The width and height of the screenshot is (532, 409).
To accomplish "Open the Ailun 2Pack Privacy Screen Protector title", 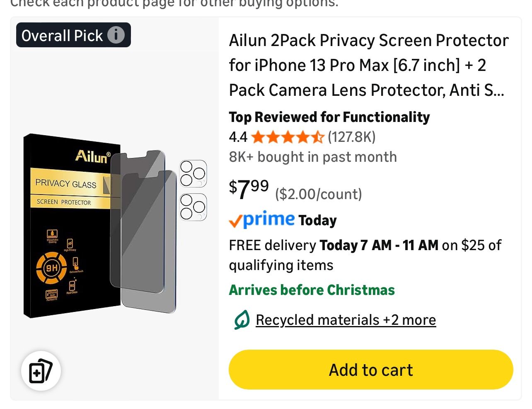I will point(369,65).
